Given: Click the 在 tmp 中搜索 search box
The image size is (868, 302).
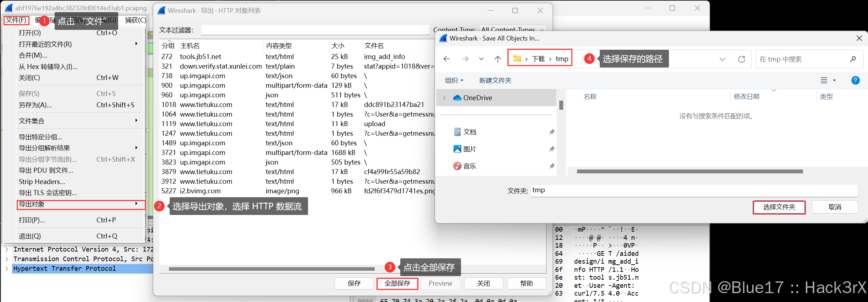Looking at the screenshot, I should 809,59.
